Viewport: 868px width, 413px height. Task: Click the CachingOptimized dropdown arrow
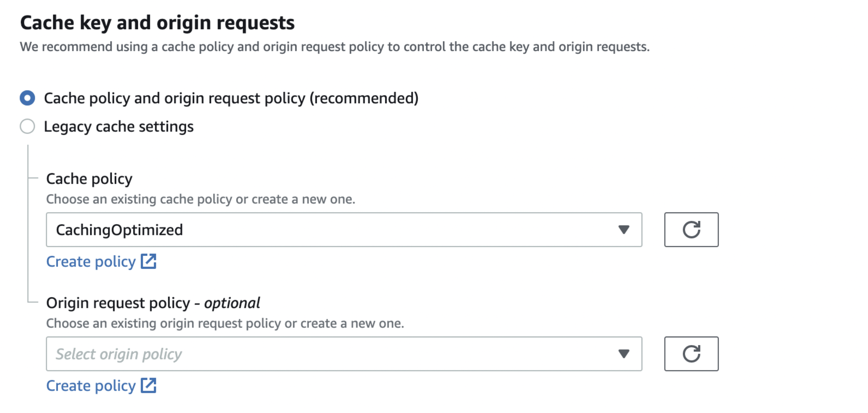(x=624, y=229)
